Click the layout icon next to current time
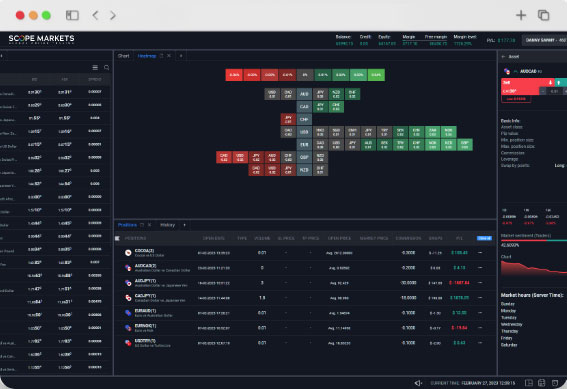The image size is (567, 389). tap(529, 383)
